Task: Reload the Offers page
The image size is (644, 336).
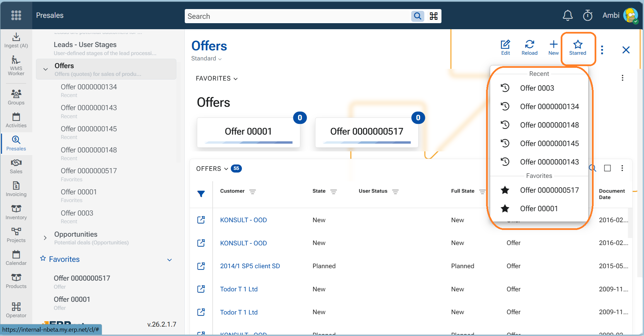Action: pyautogui.click(x=529, y=47)
